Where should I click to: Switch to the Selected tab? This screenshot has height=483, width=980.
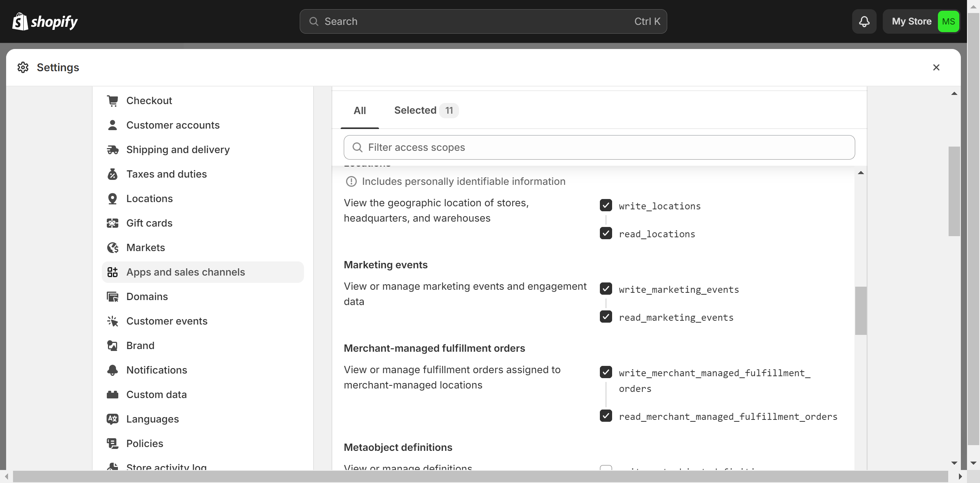point(426,111)
